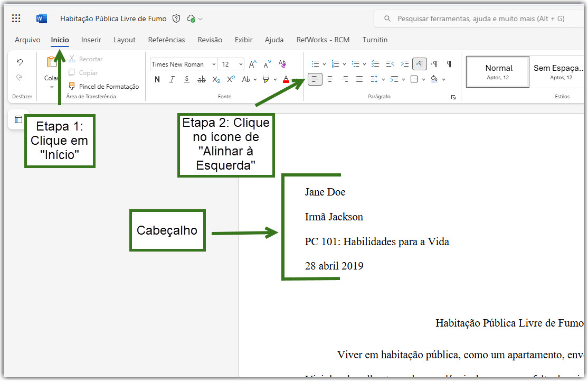Switch to the Referências tab

coord(166,40)
